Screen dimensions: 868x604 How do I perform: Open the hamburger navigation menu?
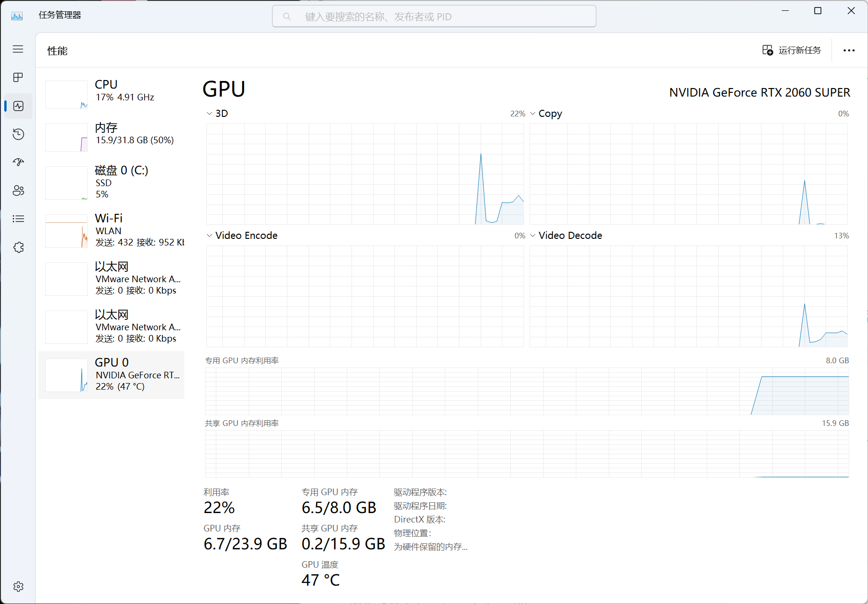[x=18, y=49]
